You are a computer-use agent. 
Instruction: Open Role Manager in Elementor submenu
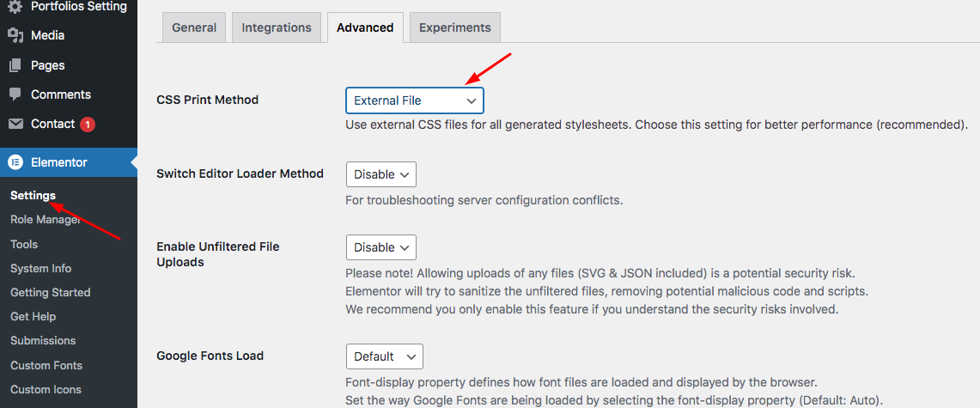[45, 220]
